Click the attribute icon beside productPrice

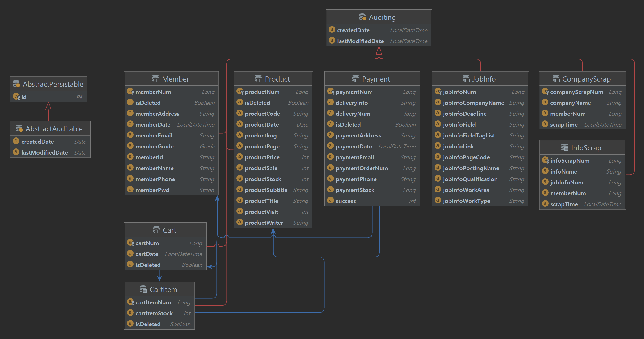pos(240,157)
